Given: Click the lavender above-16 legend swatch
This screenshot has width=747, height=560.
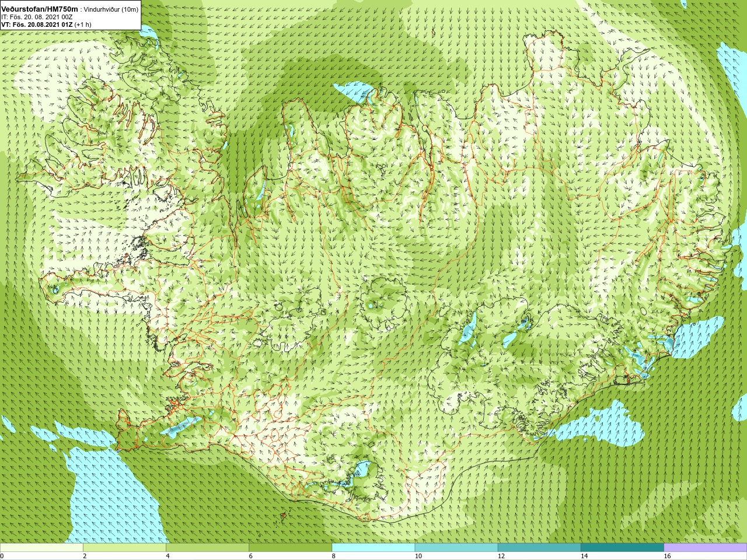Looking at the screenshot, I should tap(705, 548).
